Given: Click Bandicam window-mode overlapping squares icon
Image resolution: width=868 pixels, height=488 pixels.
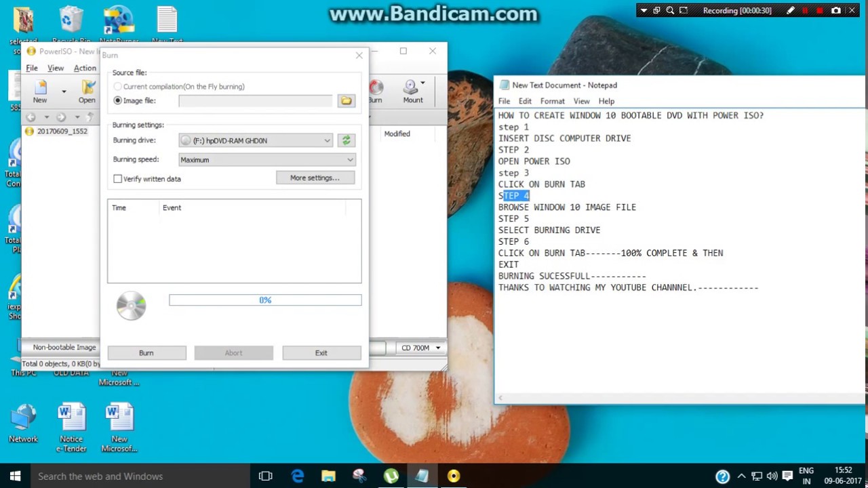Looking at the screenshot, I should click(x=656, y=10).
